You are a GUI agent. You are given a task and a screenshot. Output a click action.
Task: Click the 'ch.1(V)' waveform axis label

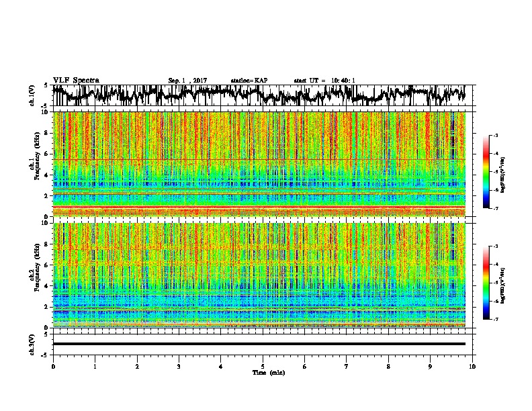click(32, 95)
